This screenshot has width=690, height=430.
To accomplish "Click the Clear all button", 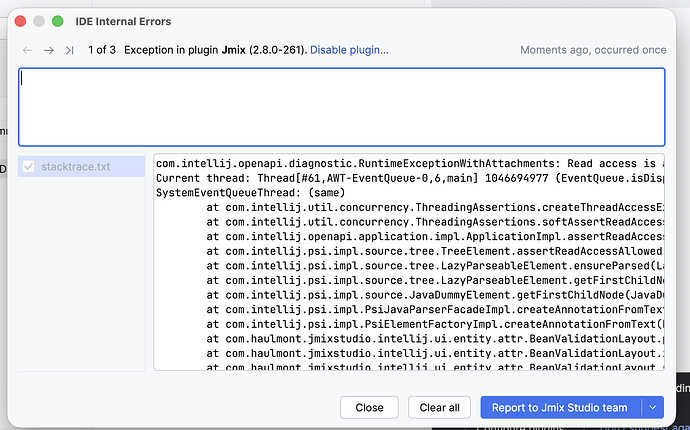I will coord(439,408).
